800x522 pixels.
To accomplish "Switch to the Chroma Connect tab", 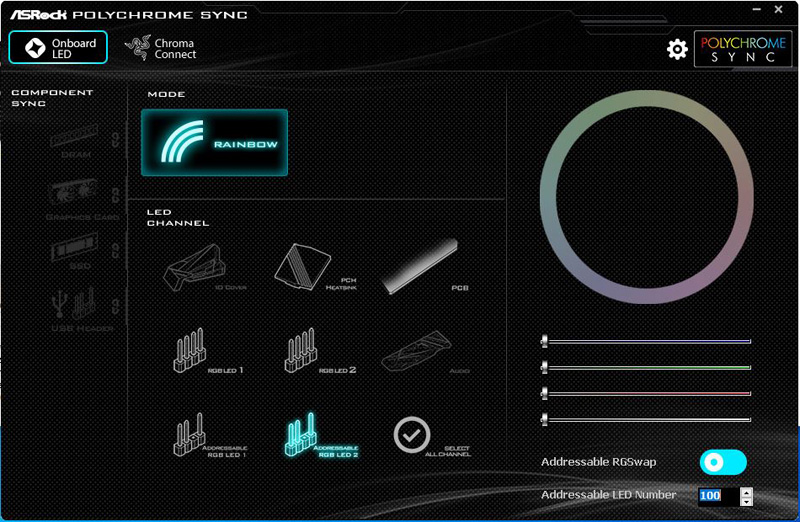I will pos(161,48).
